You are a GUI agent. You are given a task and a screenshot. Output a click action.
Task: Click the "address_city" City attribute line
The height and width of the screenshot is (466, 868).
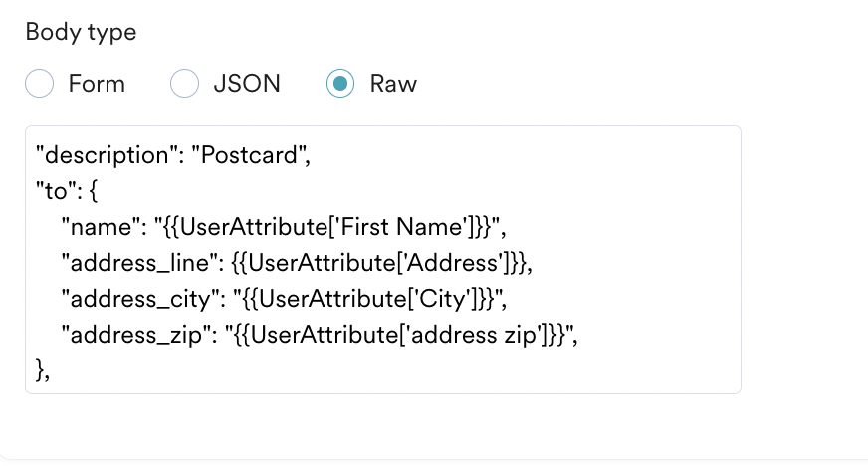click(x=284, y=299)
